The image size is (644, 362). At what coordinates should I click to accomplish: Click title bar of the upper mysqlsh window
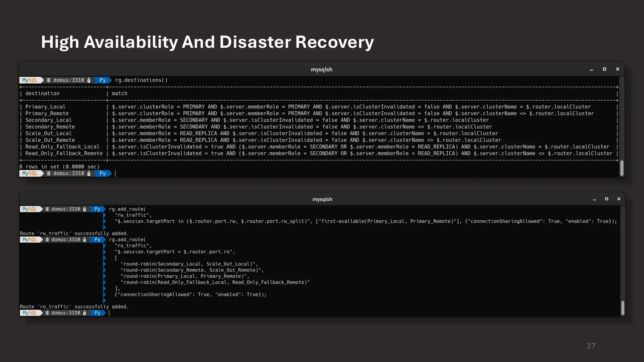click(321, 69)
